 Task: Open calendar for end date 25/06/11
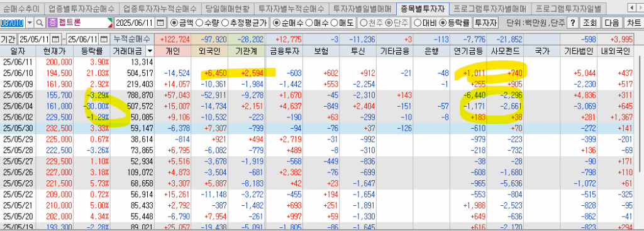point(104,40)
